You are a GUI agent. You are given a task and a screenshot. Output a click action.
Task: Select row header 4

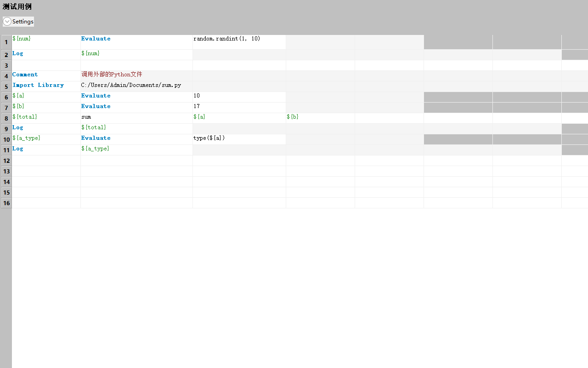point(6,76)
